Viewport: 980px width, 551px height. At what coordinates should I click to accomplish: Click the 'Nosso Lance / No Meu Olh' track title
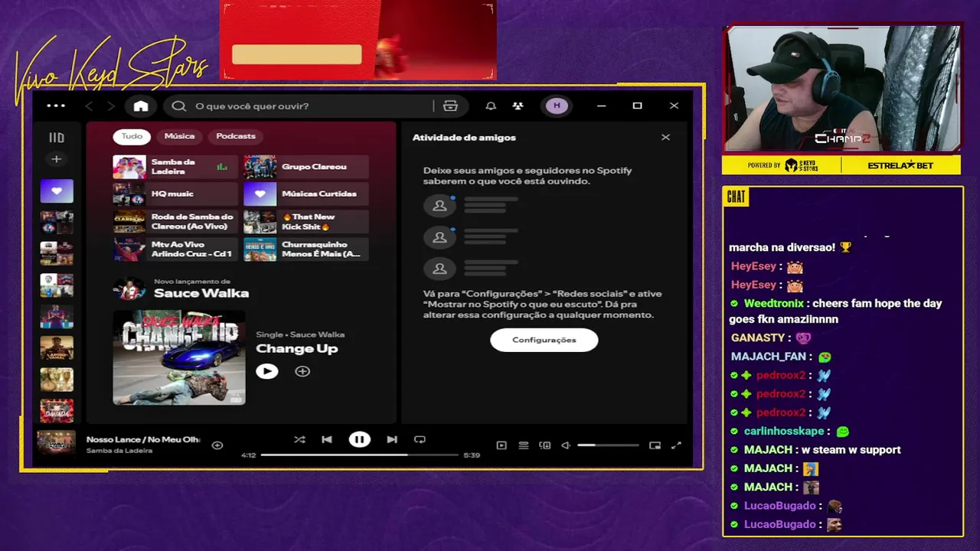143,439
